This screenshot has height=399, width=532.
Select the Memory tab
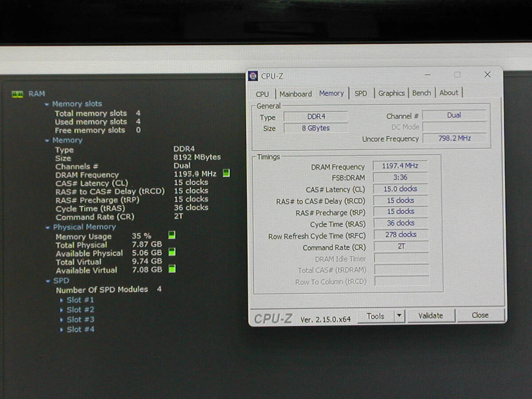click(332, 93)
